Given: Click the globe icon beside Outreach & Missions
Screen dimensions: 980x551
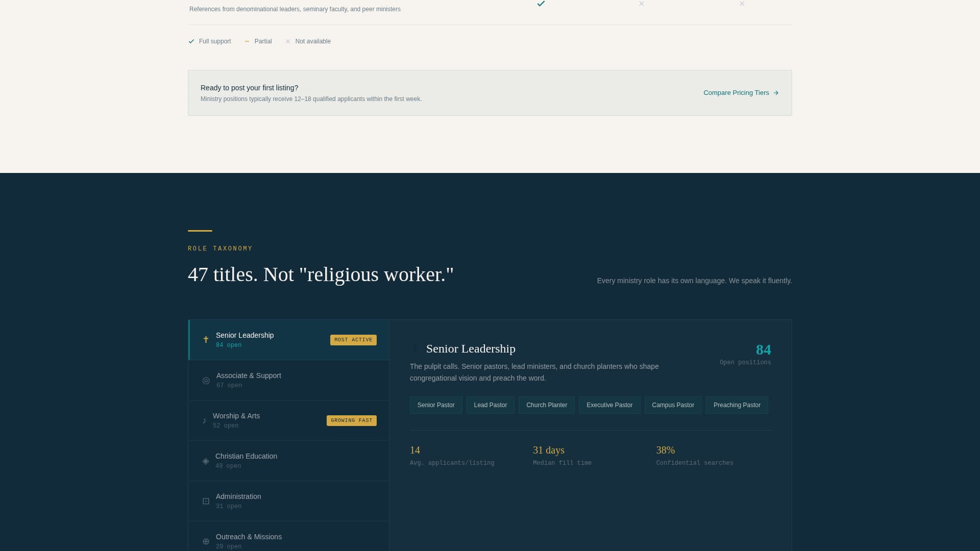Looking at the screenshot, I should [x=206, y=541].
